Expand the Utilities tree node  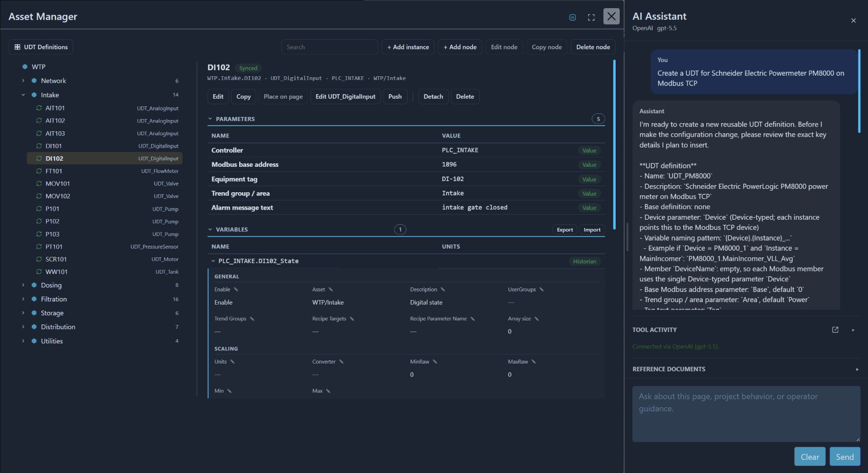[23, 341]
